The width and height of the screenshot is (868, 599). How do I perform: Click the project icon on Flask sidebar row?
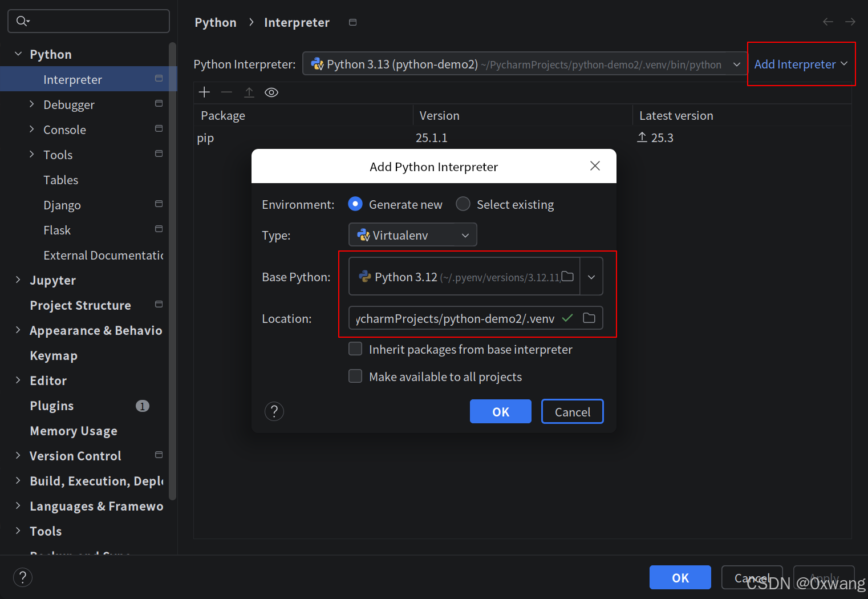pos(159,229)
